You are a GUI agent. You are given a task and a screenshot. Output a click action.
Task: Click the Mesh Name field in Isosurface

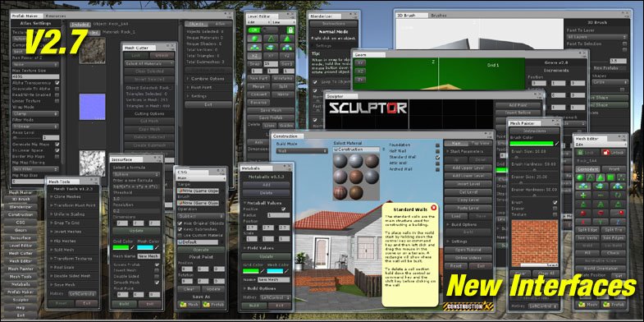tap(148, 256)
